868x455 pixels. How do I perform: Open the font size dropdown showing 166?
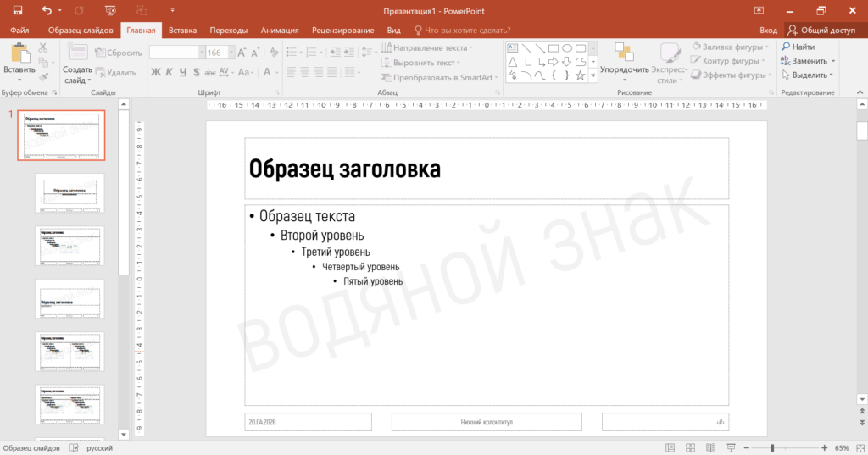(231, 53)
